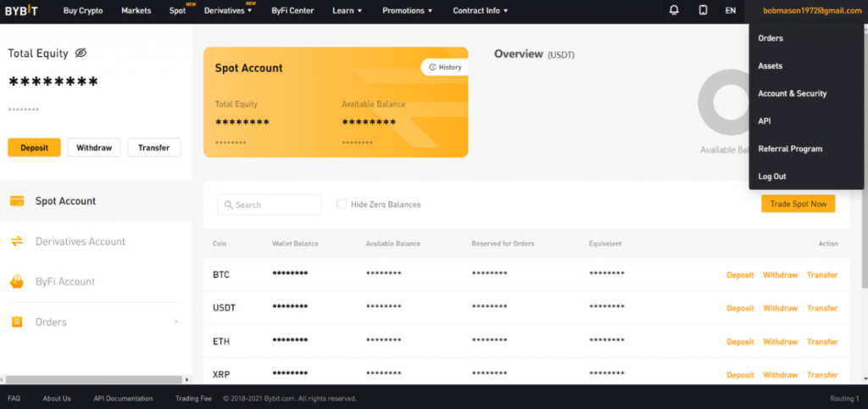The image size is (868, 409).
Task: Enable Hide Zero Balances checkbox
Action: point(342,204)
